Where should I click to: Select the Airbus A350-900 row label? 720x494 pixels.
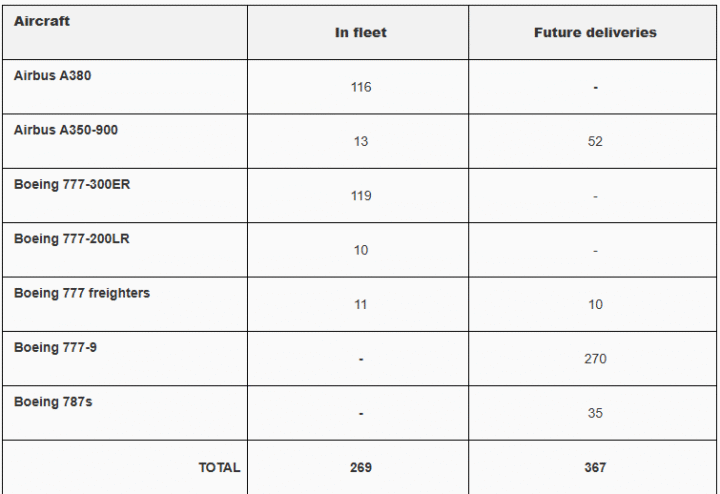pyautogui.click(x=66, y=130)
